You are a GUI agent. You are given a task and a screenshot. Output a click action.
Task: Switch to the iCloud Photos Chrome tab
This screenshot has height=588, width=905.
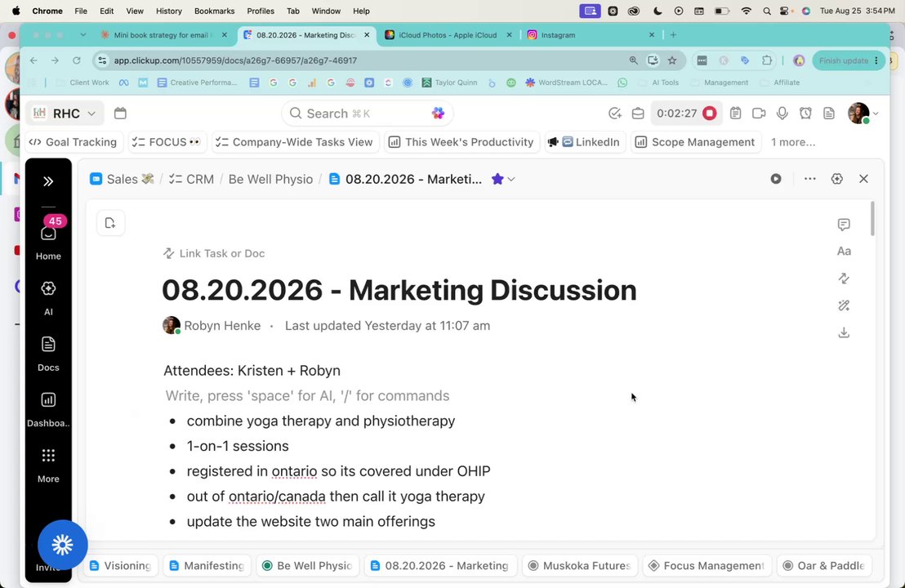click(448, 34)
